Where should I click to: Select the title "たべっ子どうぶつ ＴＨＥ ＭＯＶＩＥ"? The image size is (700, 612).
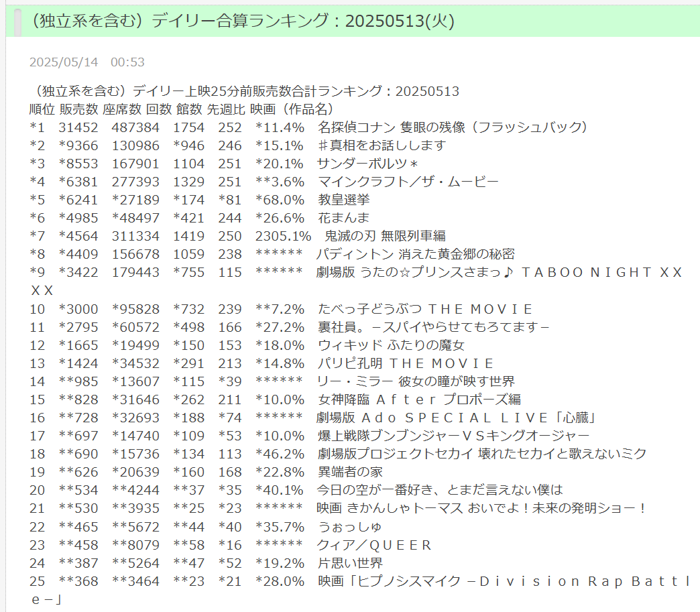coord(425,309)
